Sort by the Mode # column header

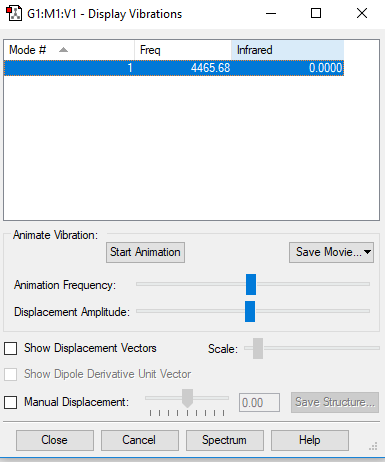69,50
